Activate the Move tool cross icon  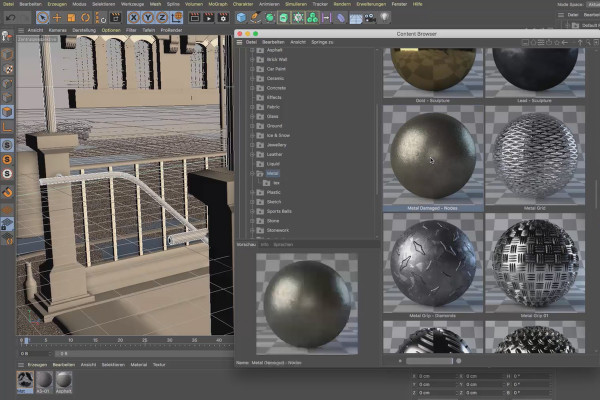click(x=57, y=18)
